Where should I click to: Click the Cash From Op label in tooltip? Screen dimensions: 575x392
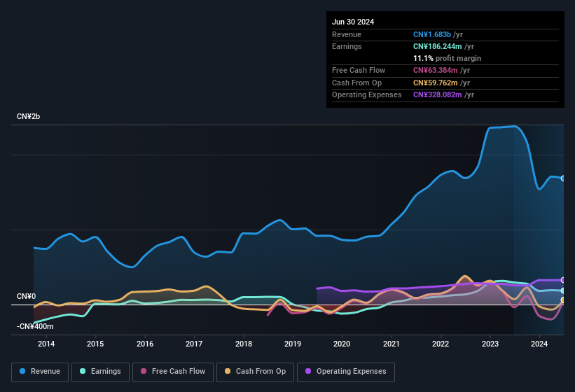[x=356, y=83]
